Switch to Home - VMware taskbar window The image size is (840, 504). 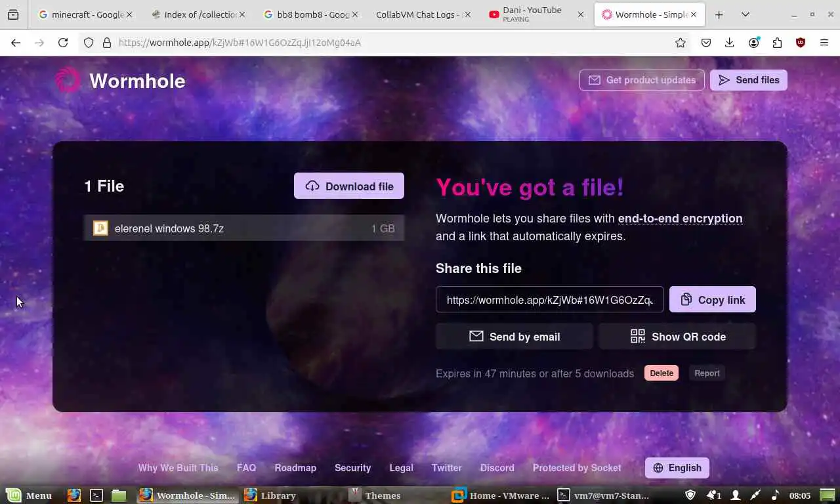501,495
